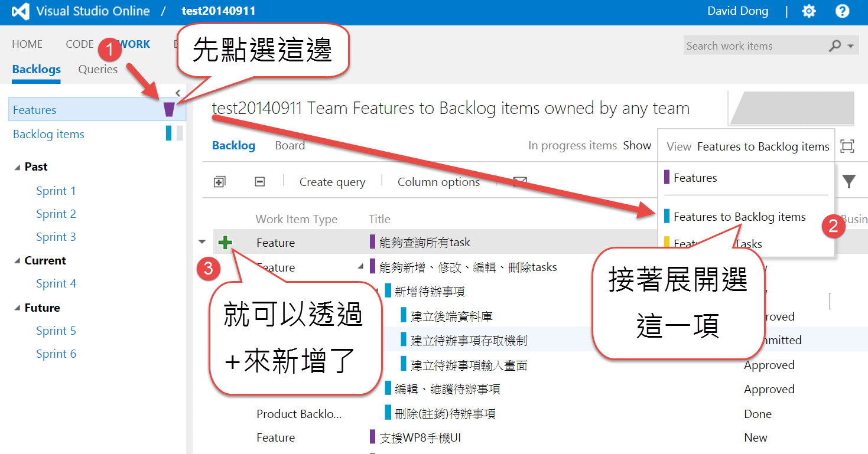Click the blue Backlog items color indicator

(169, 133)
